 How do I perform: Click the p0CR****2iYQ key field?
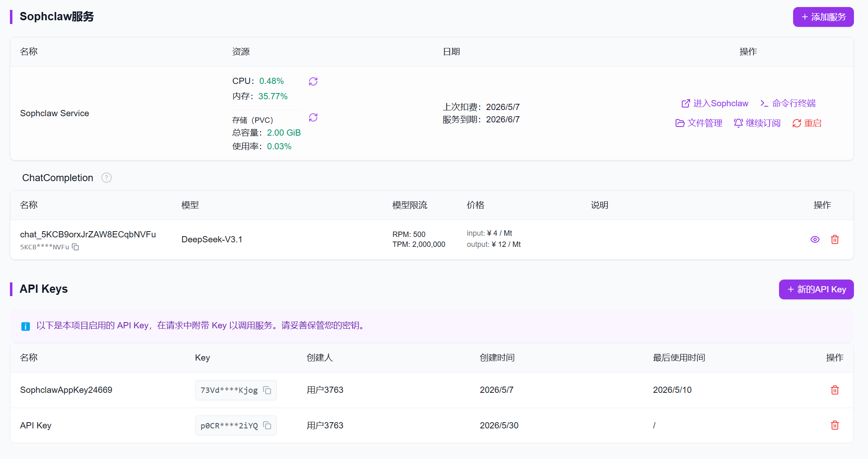pos(236,426)
